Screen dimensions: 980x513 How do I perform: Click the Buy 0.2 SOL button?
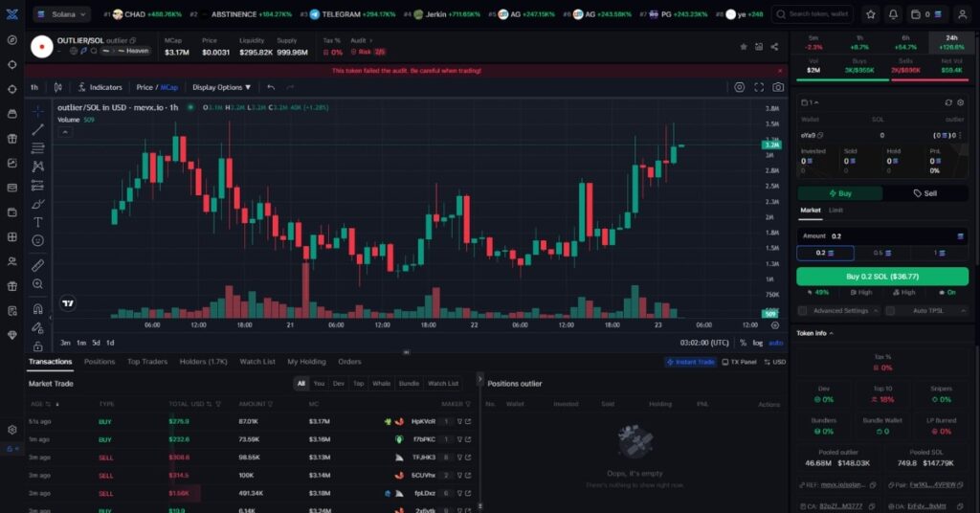point(881,277)
